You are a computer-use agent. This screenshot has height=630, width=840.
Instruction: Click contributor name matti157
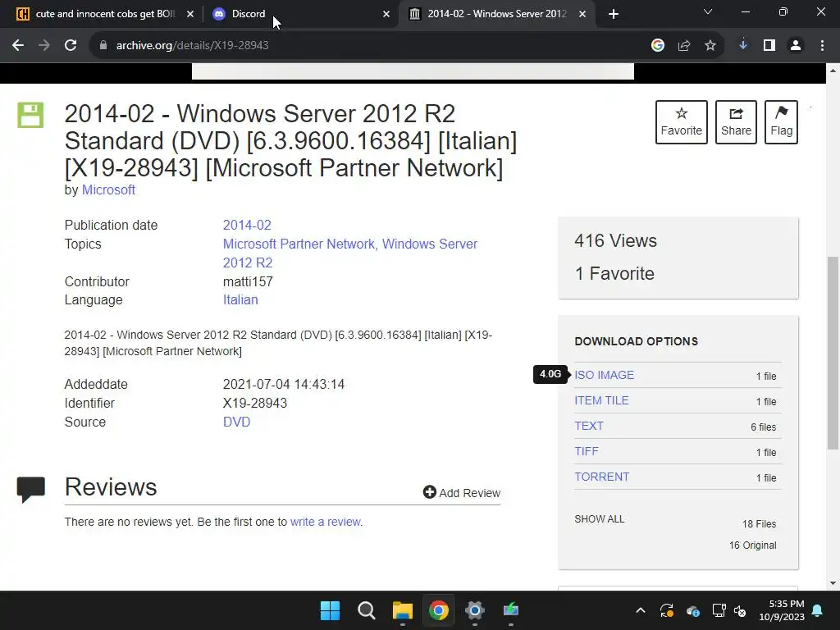248,282
